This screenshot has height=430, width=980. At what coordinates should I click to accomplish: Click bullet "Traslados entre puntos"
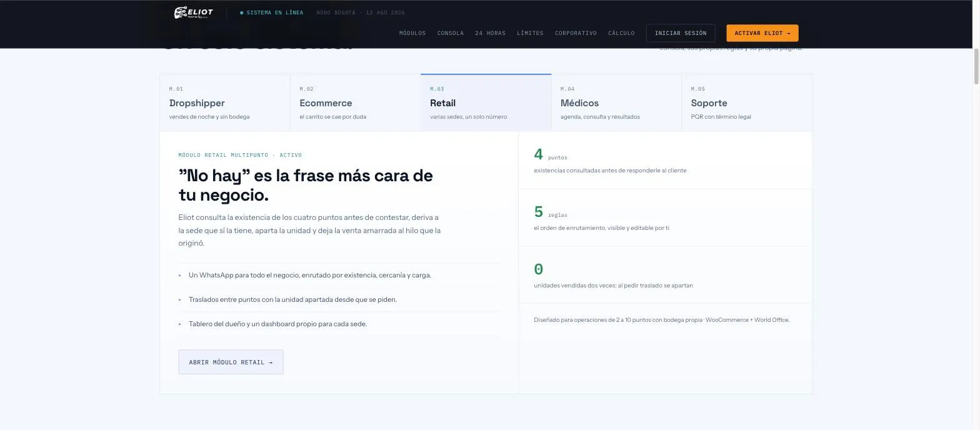click(292, 299)
